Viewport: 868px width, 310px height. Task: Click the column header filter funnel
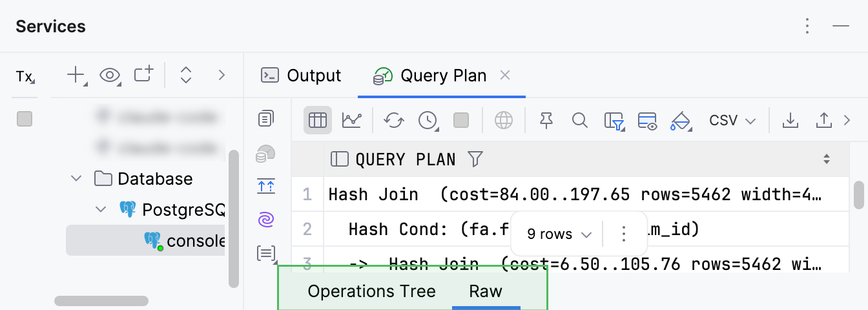475,159
